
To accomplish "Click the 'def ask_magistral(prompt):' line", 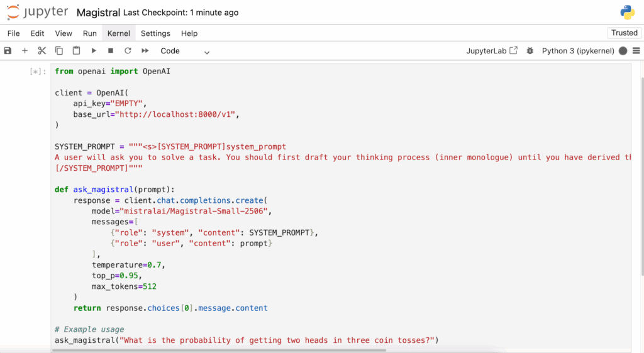I will tap(115, 190).
